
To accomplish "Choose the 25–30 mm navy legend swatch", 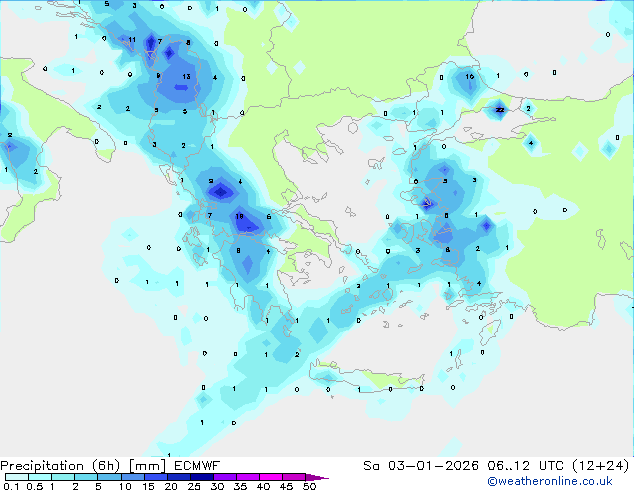I will tap(201, 477).
